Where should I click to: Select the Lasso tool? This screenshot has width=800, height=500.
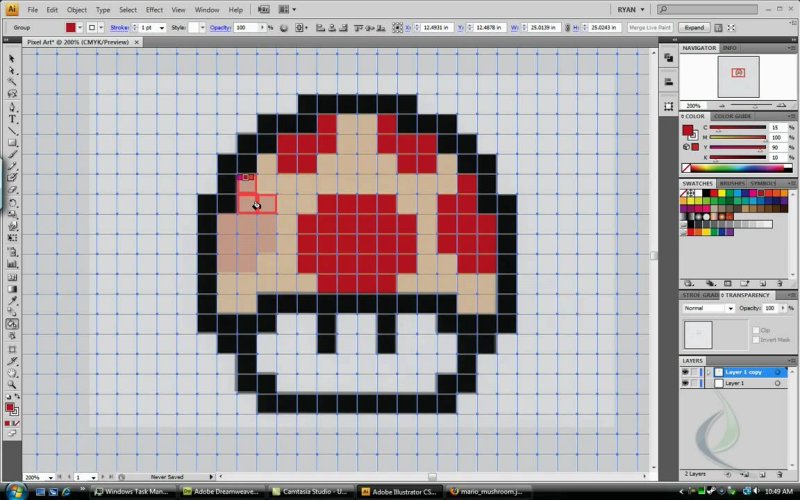[12, 94]
